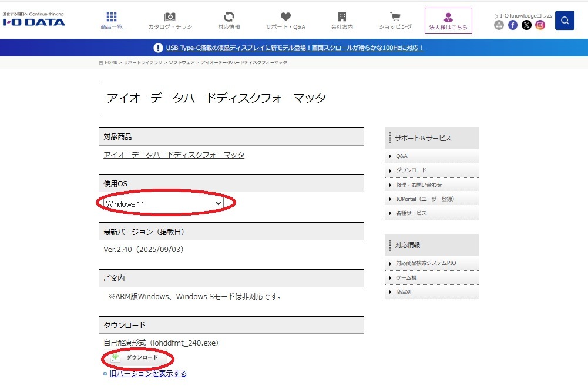Screen dimensions: 588x389
Task: Open the ショッピング cart icon
Action: (x=395, y=18)
